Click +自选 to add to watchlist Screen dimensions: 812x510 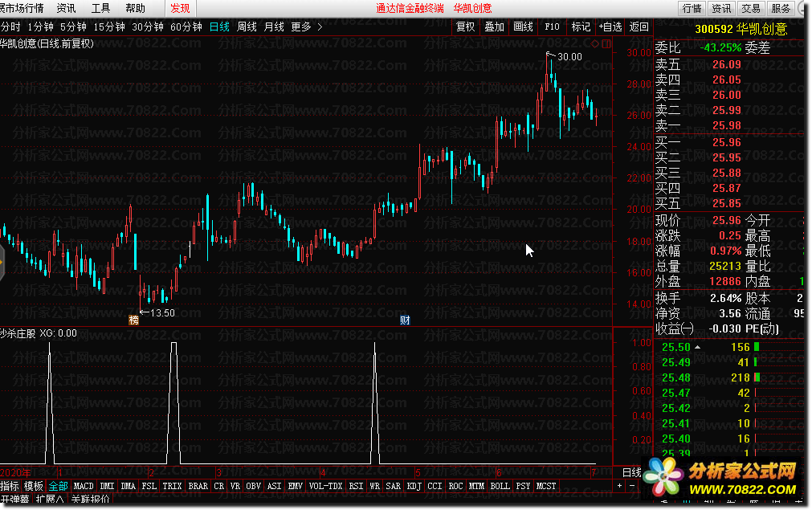[610, 27]
